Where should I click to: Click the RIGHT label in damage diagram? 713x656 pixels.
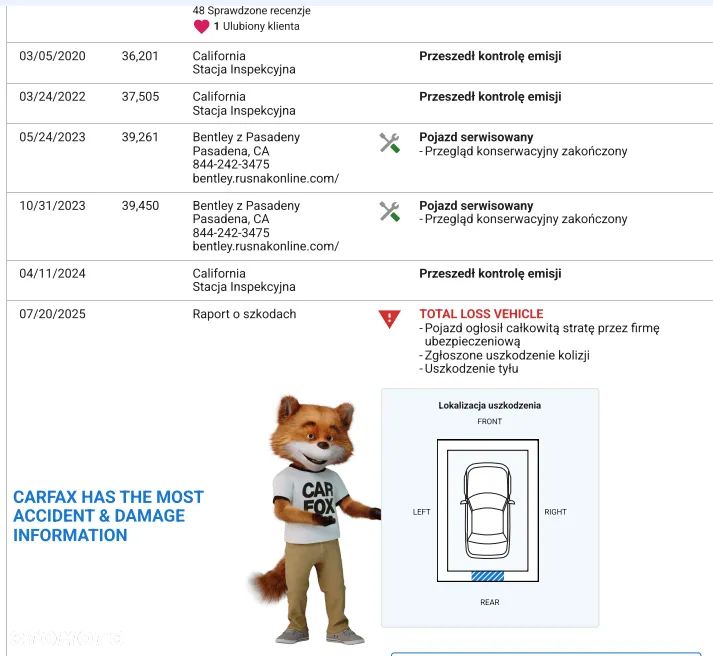(556, 512)
